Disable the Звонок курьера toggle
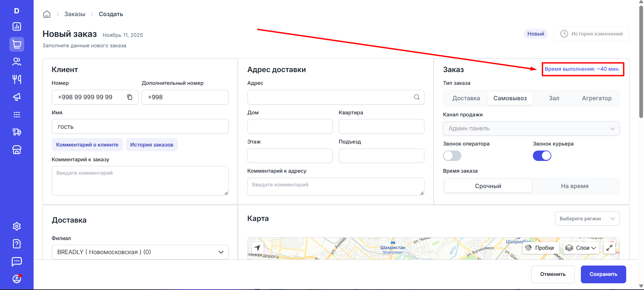644x290 pixels. [x=542, y=156]
